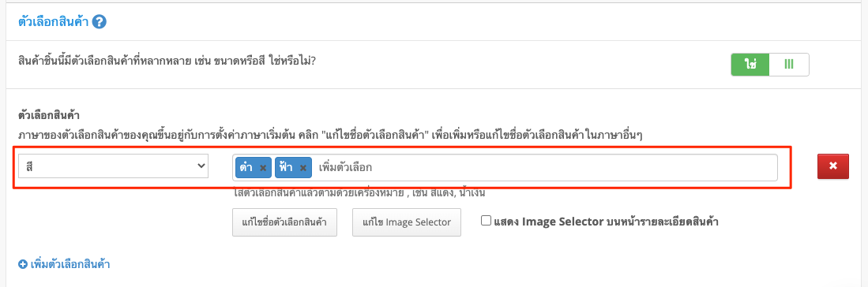Screen dimensions: 868x287
Task: Tick the แสดง Image Selector checkbox
Action: (486, 221)
